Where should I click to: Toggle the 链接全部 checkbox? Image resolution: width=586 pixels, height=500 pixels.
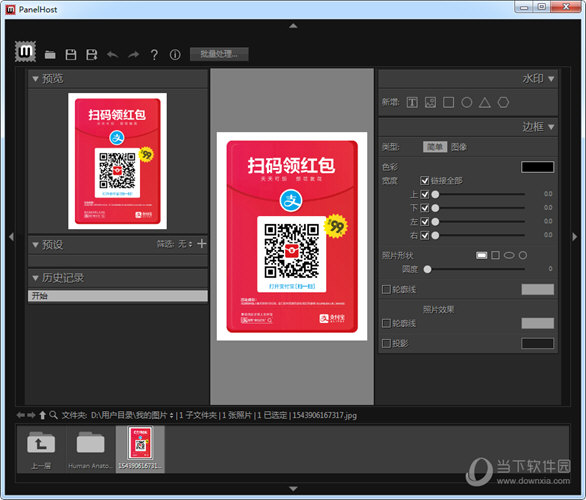click(x=425, y=181)
